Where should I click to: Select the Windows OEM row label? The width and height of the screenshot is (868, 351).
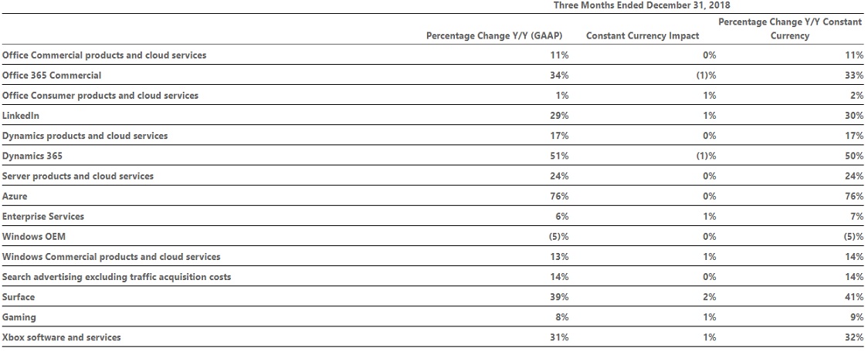[x=31, y=237]
